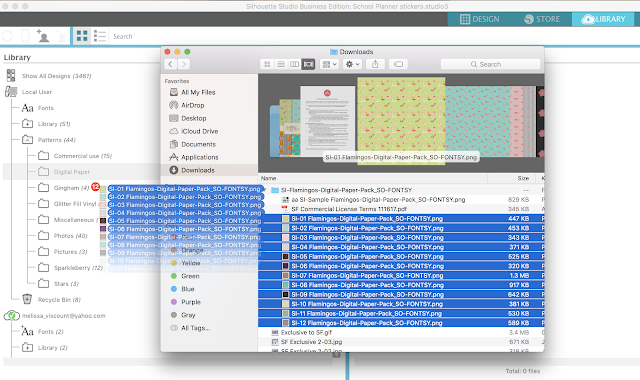Select the Gray tag
640x380 pixels.
(188, 315)
